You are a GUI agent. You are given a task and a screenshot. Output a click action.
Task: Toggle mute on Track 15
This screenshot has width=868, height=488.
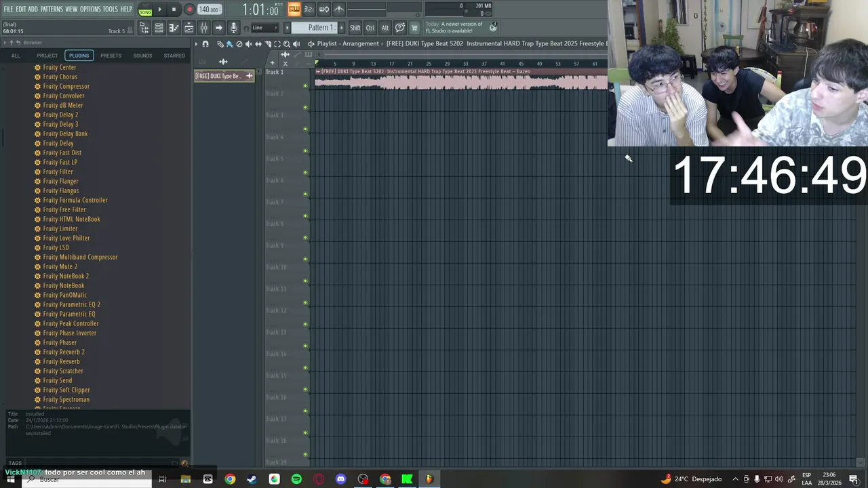point(305,389)
